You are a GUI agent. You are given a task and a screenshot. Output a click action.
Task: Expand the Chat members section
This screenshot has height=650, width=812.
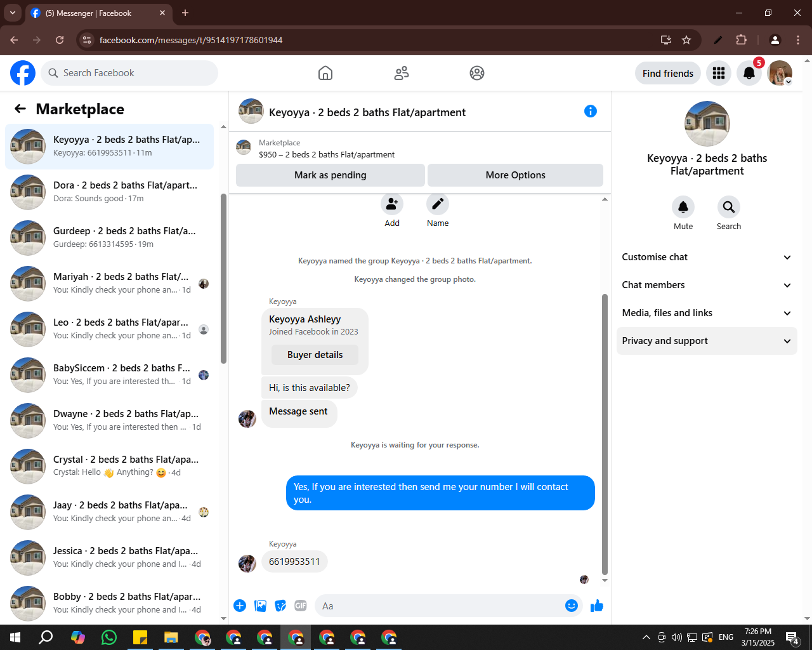pos(707,285)
